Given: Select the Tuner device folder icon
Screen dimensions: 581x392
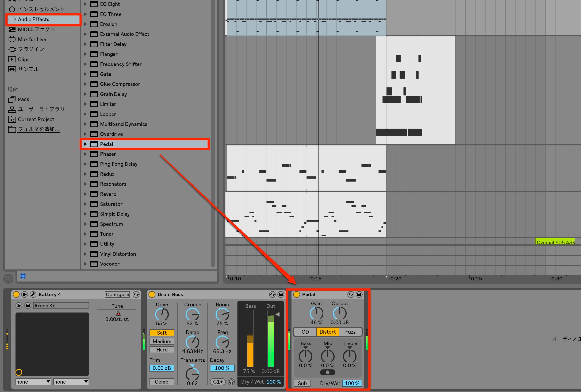Looking at the screenshot, I should 94,234.
